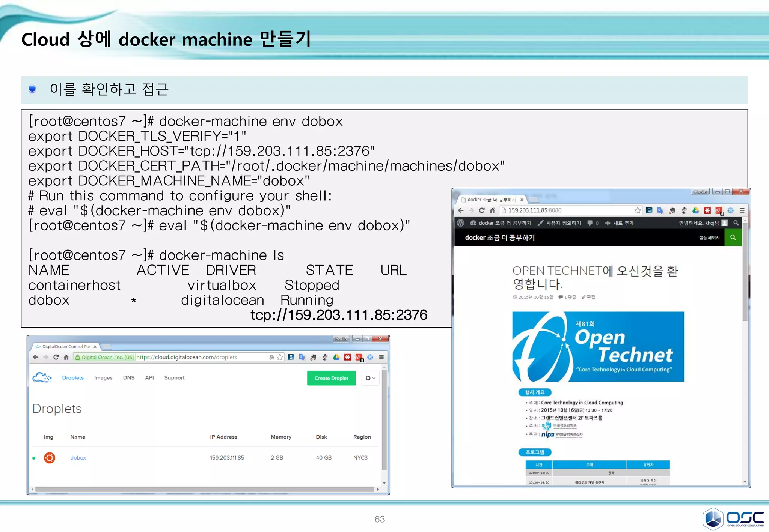Click new tab button in DigitalOcean window
Viewport: 769px width, 532px height.
coord(107,347)
